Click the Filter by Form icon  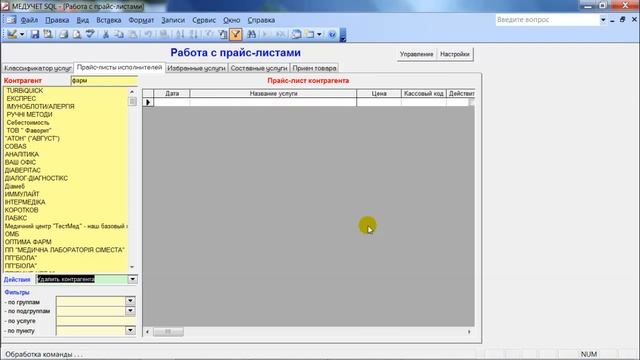pyautogui.click(x=222, y=34)
